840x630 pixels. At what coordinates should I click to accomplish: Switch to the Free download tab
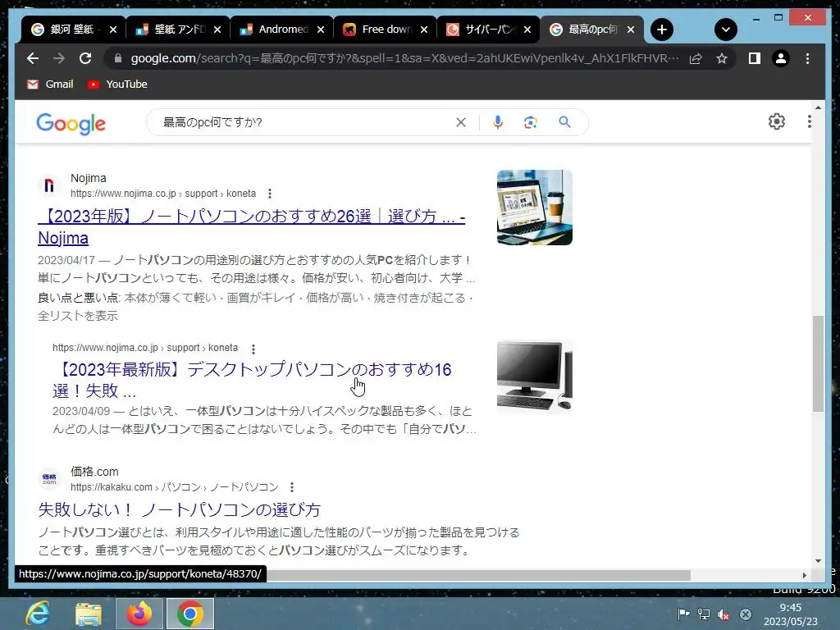pos(379,30)
